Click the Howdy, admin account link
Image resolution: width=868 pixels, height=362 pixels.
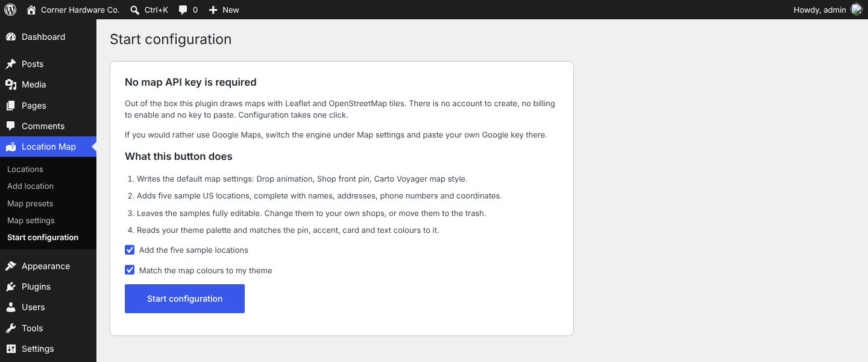point(820,10)
